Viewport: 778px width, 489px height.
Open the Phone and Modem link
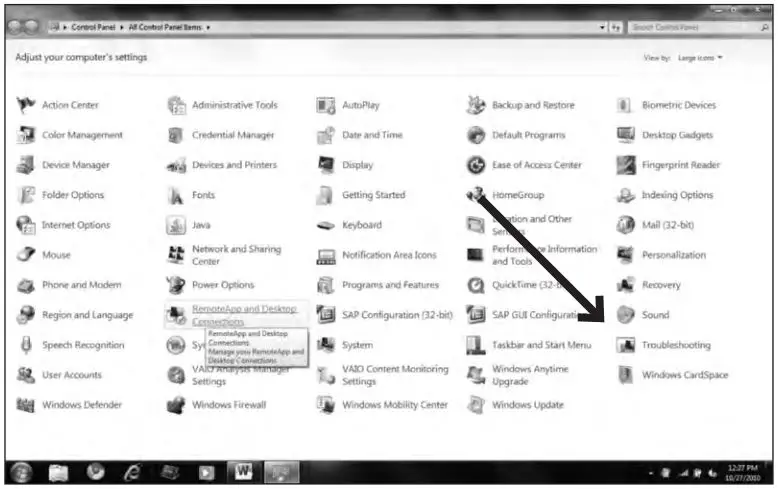tap(81, 285)
